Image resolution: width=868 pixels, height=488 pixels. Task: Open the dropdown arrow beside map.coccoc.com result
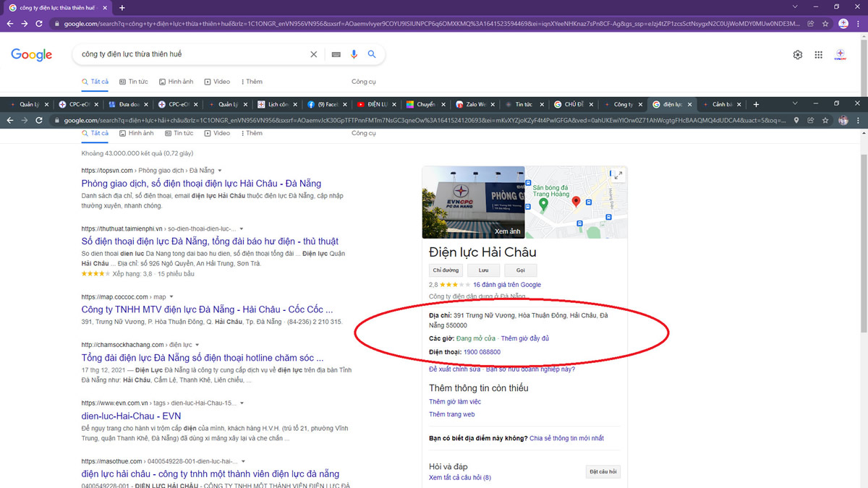tap(171, 297)
